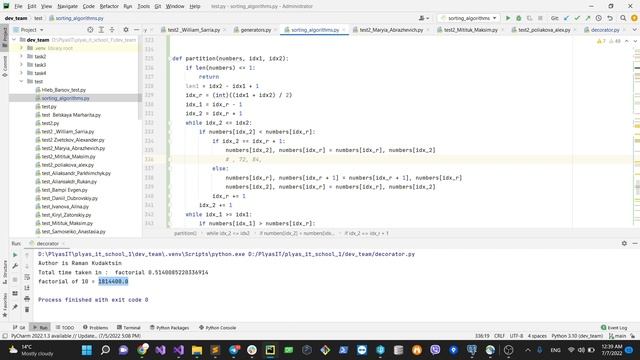640x360 pixels.
Task: Open the Problems tool window
Action: (96, 327)
